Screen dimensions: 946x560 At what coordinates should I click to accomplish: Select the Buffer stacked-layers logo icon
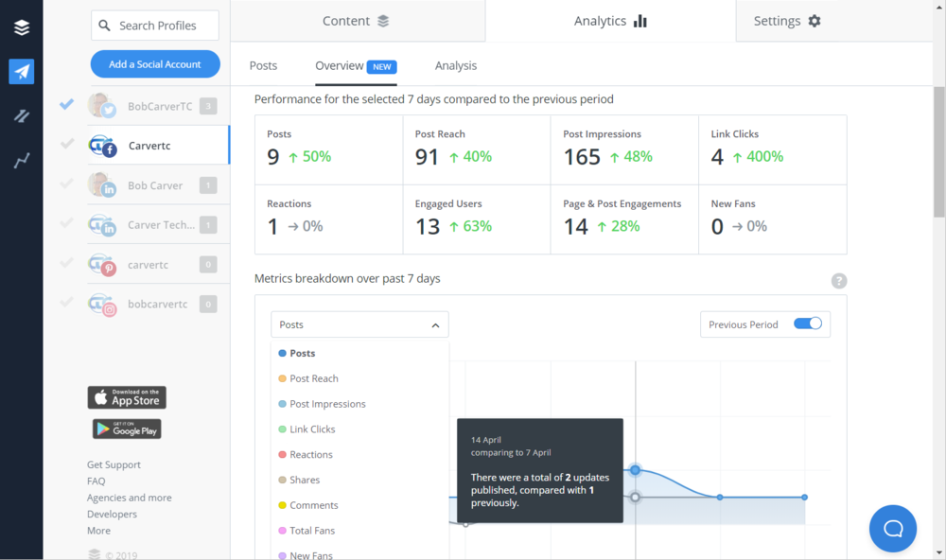(x=21, y=27)
